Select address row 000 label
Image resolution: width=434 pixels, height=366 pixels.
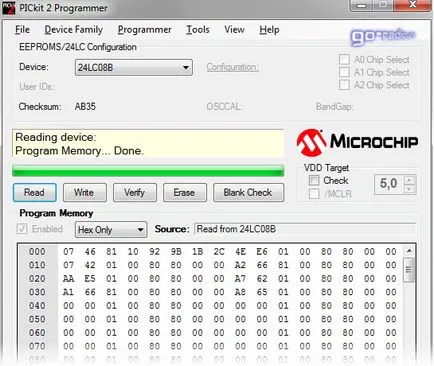pos(37,251)
